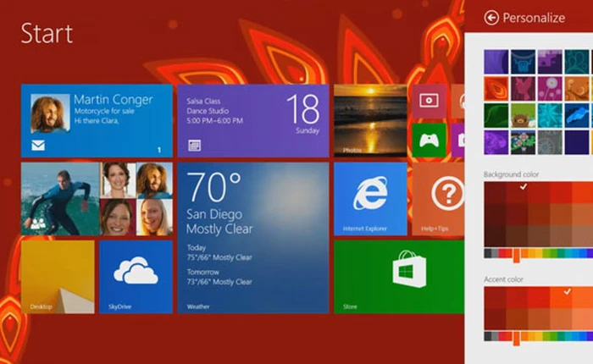Viewport: 593px width, 364px height.
Task: Choose the cyan starburst background design
Action: click(x=550, y=115)
